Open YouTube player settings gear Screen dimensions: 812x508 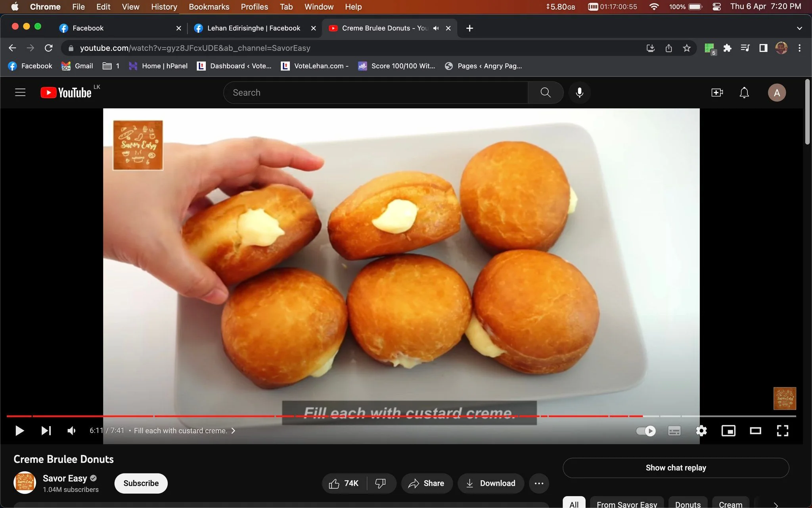click(701, 431)
